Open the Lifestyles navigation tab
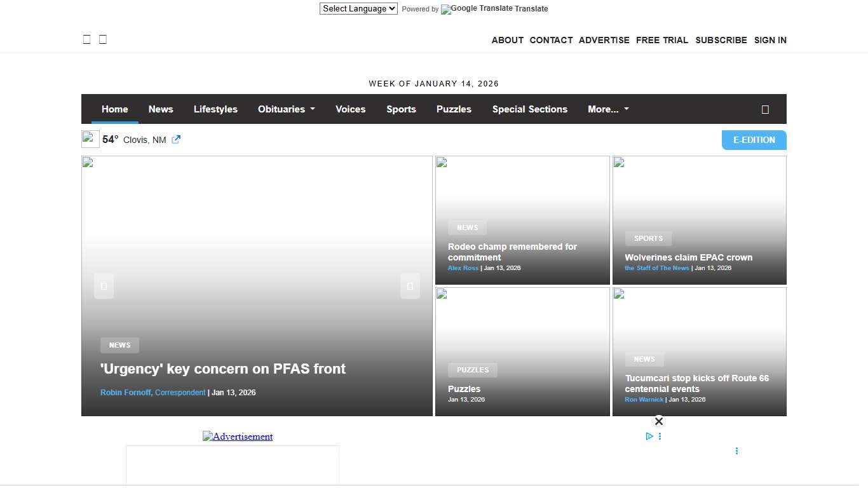 click(215, 109)
